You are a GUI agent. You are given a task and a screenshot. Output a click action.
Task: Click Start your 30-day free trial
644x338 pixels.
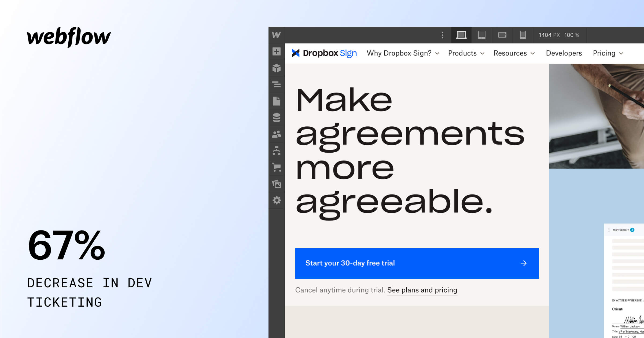tap(417, 263)
